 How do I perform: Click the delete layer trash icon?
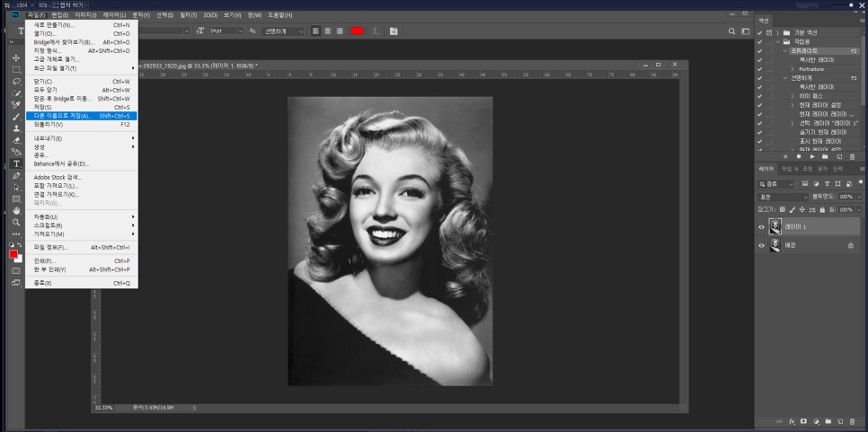pyautogui.click(x=853, y=420)
